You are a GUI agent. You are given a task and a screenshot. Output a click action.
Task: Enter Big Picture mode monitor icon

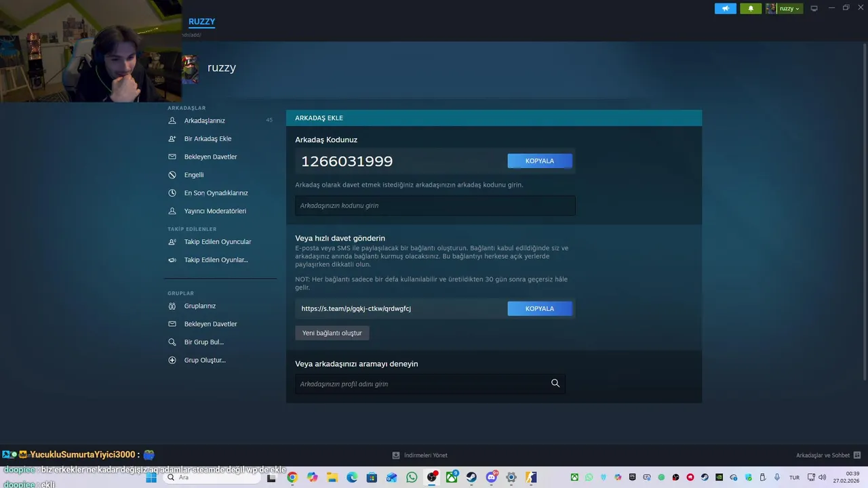coord(814,8)
